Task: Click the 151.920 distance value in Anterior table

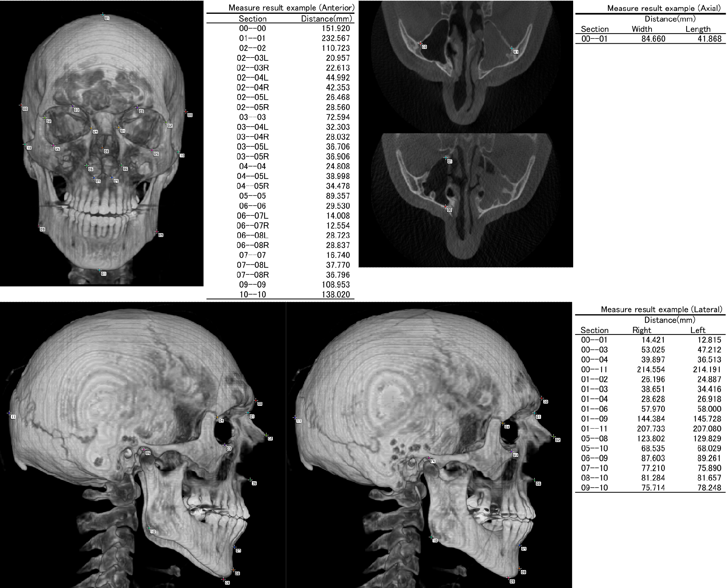Action: (335, 28)
